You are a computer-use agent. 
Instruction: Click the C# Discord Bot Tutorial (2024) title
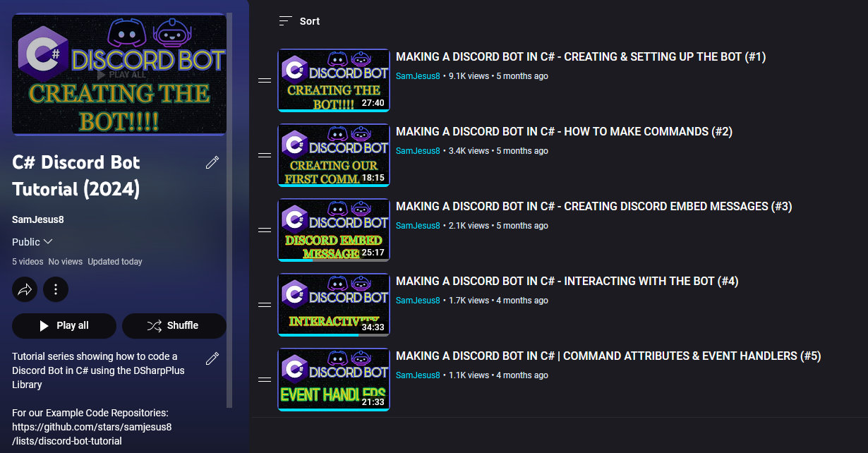76,176
